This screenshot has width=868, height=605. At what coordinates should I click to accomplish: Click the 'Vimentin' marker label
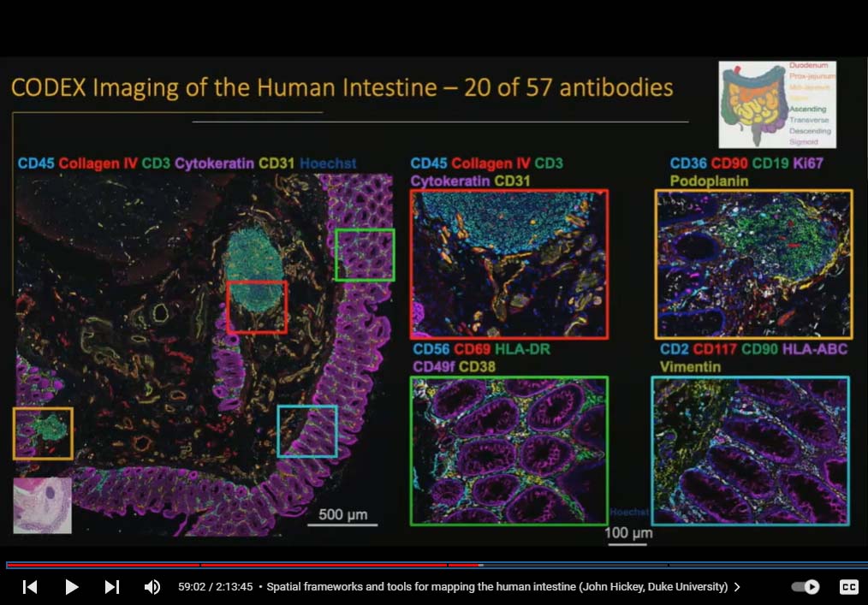pos(690,367)
